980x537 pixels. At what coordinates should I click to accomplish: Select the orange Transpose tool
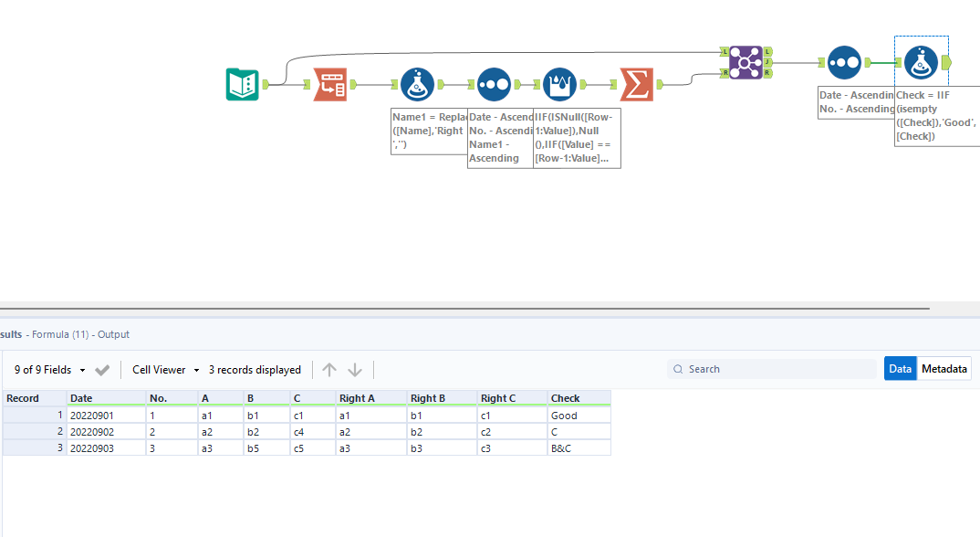tap(328, 84)
